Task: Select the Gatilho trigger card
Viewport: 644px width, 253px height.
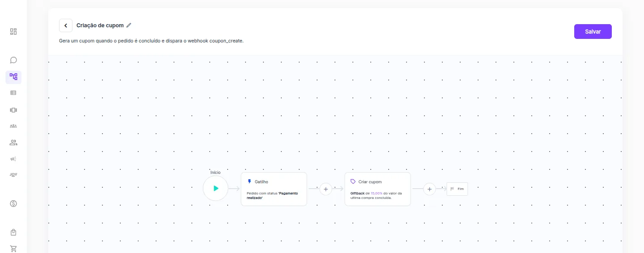Action: point(274,189)
